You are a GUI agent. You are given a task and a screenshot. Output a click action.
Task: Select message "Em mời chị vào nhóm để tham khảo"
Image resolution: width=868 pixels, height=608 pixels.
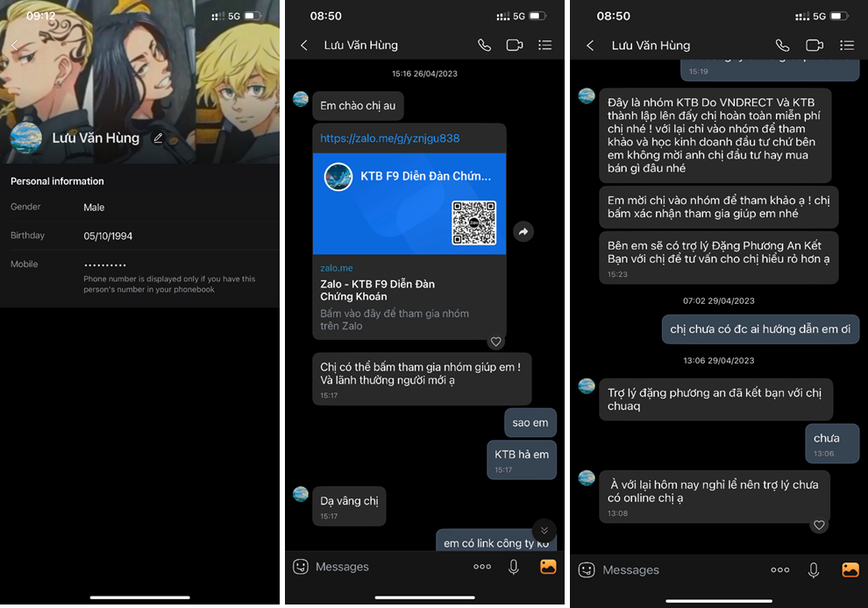[x=719, y=207]
